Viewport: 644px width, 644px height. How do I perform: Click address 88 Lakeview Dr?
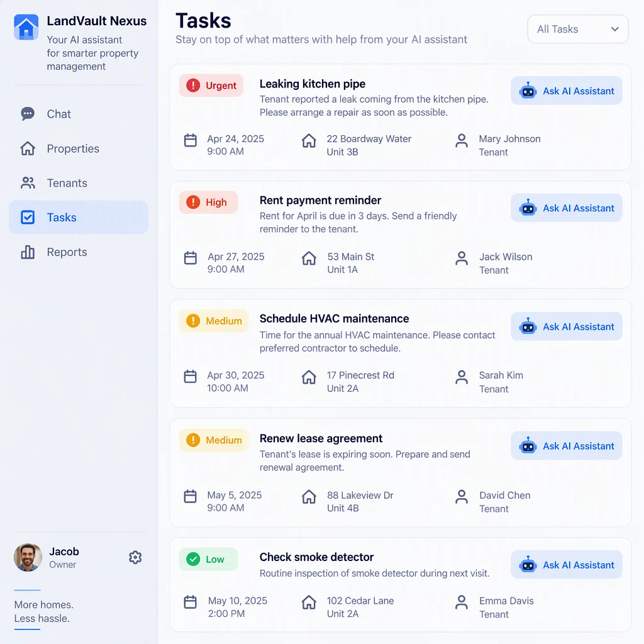click(x=360, y=496)
